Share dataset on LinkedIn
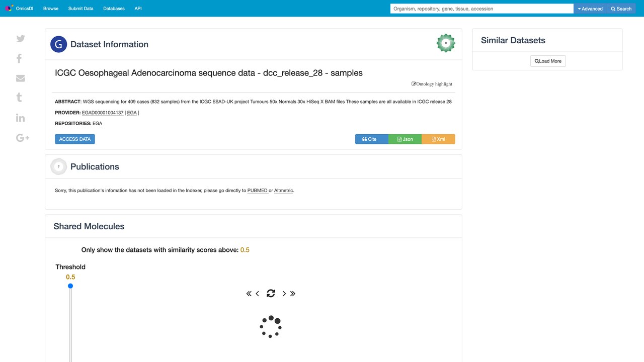644x362 pixels. [20, 118]
